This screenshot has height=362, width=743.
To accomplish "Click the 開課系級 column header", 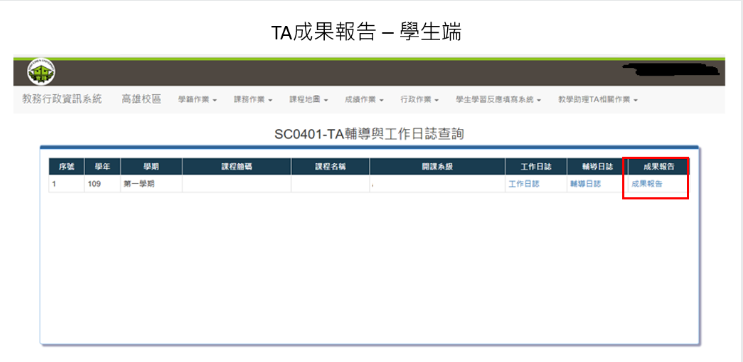I will click(x=437, y=166).
